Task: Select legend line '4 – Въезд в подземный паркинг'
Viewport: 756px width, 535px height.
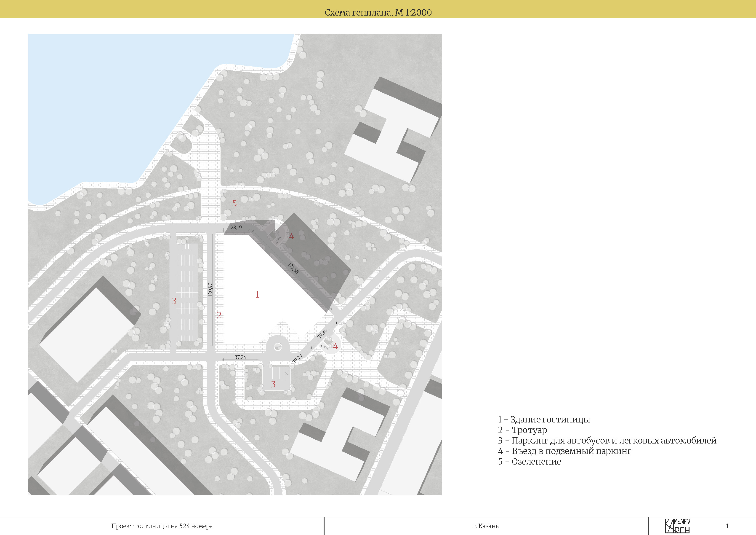Action: [564, 451]
